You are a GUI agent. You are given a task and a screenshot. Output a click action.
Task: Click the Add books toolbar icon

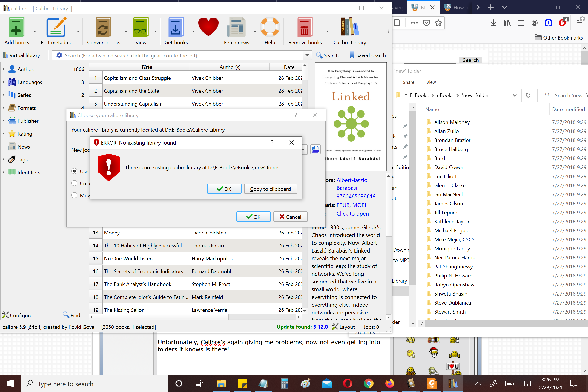click(x=17, y=27)
